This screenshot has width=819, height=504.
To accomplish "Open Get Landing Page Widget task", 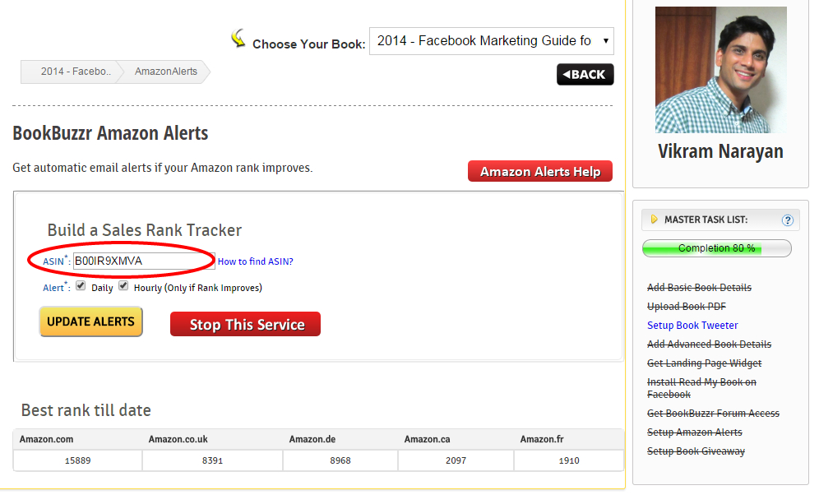I will [704, 363].
